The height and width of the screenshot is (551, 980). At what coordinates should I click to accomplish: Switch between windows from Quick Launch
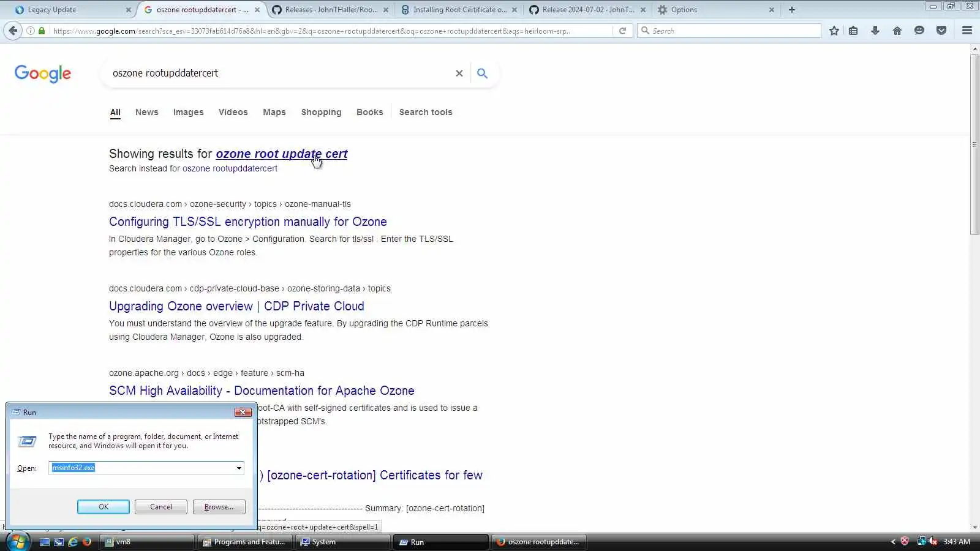(x=59, y=542)
